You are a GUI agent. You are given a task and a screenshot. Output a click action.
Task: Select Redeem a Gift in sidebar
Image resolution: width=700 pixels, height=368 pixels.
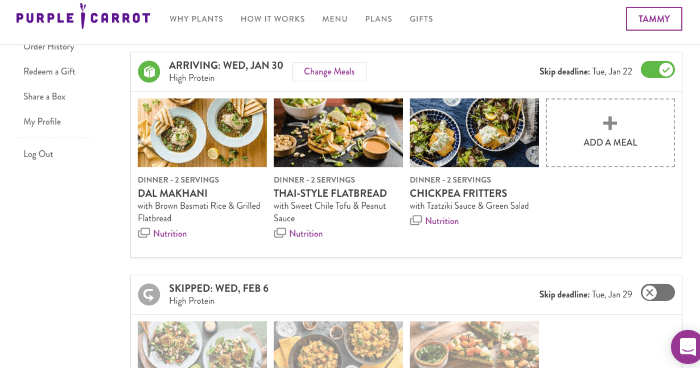click(x=49, y=71)
